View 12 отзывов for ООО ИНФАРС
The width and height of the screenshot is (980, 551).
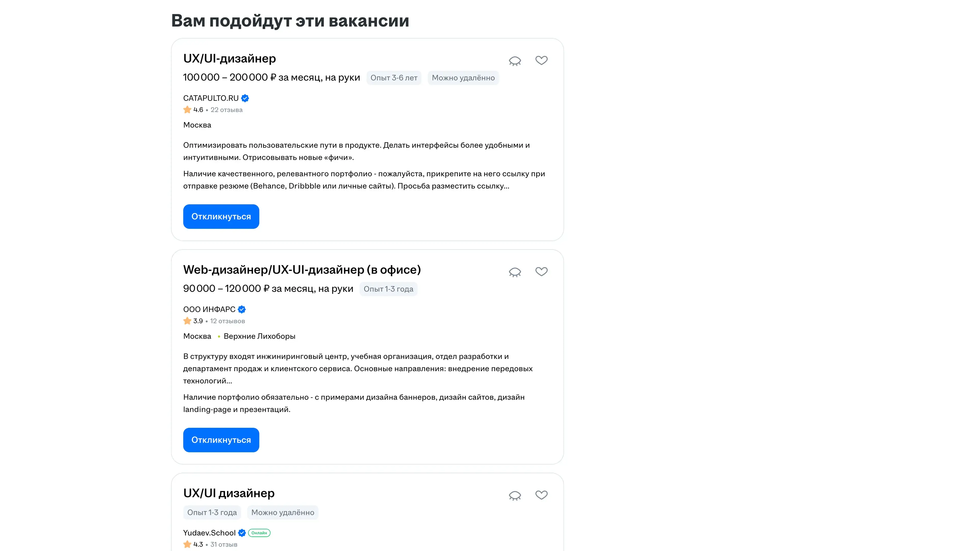point(227,321)
